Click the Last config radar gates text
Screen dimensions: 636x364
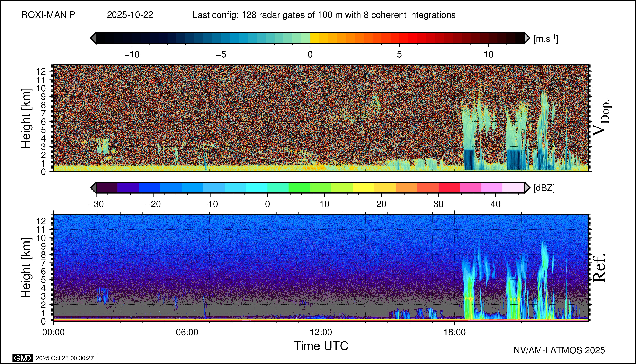(x=324, y=15)
